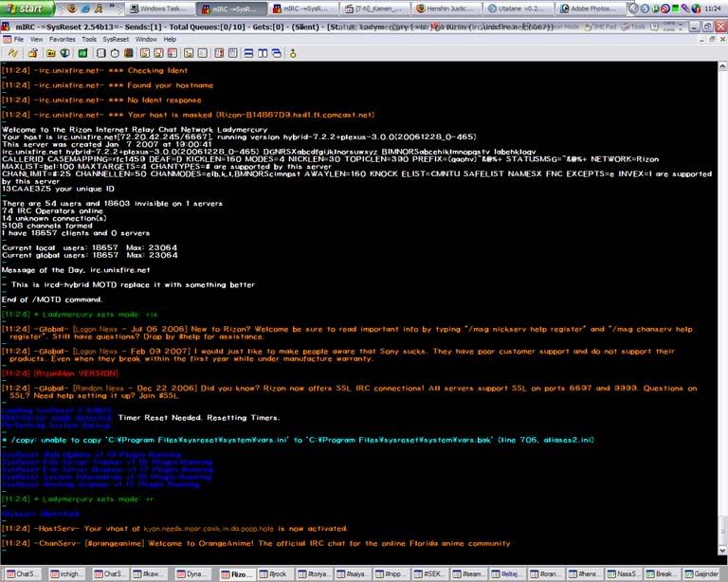Open the Utatane taskbar window
This screenshot has width=728, height=582.
pos(517,8)
